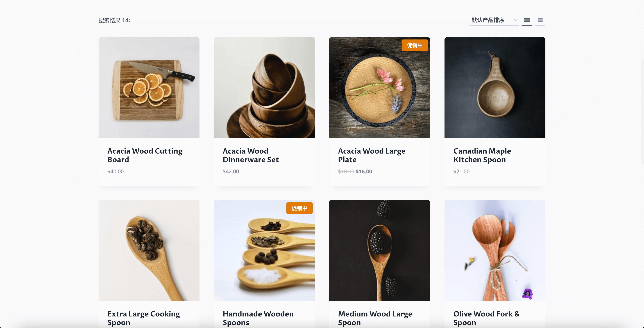This screenshot has width=644, height=328.
Task: Click the Extra Large Cooking Spoon title
Action: [144, 318]
